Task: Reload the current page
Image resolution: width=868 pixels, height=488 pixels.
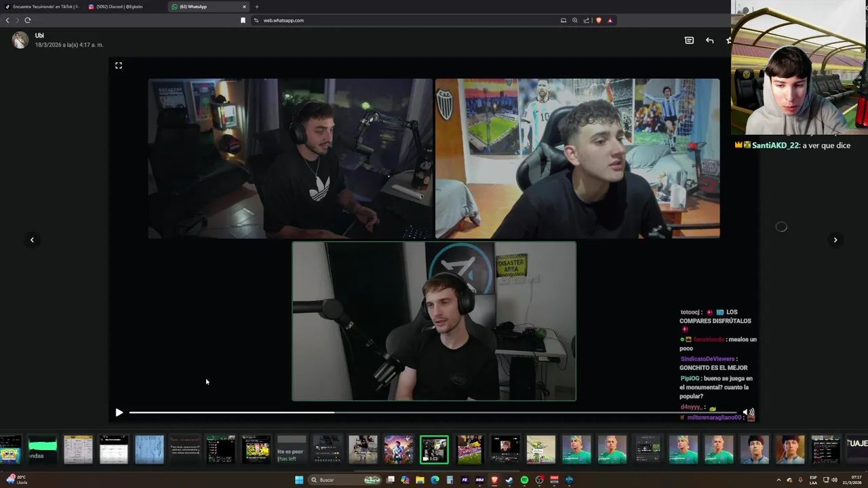Action: [28, 20]
